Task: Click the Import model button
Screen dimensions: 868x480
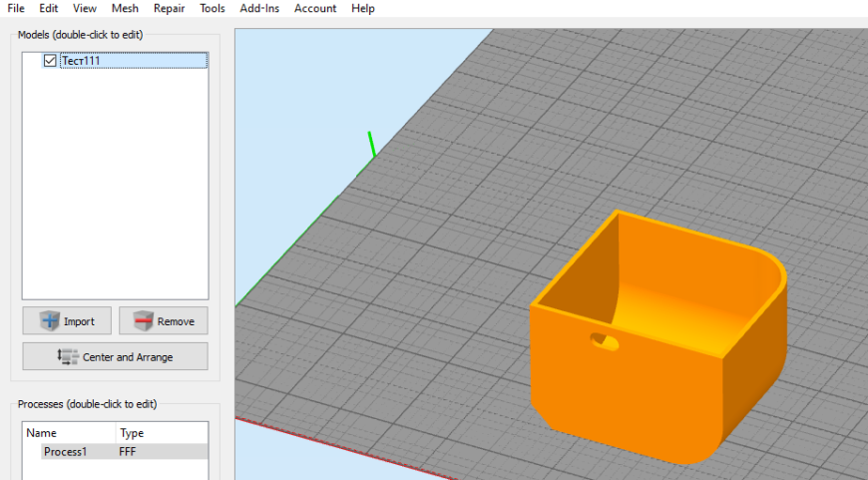Action: click(67, 321)
